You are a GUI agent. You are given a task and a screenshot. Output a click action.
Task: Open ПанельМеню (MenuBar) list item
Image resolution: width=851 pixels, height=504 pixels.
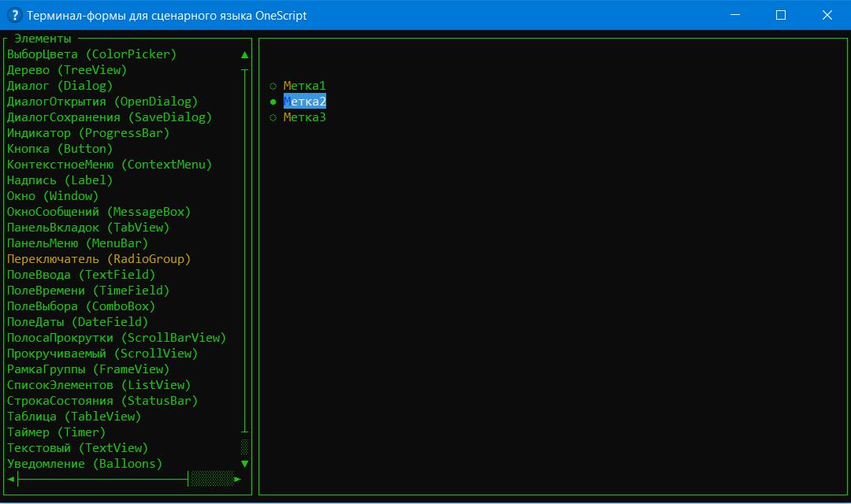77,243
